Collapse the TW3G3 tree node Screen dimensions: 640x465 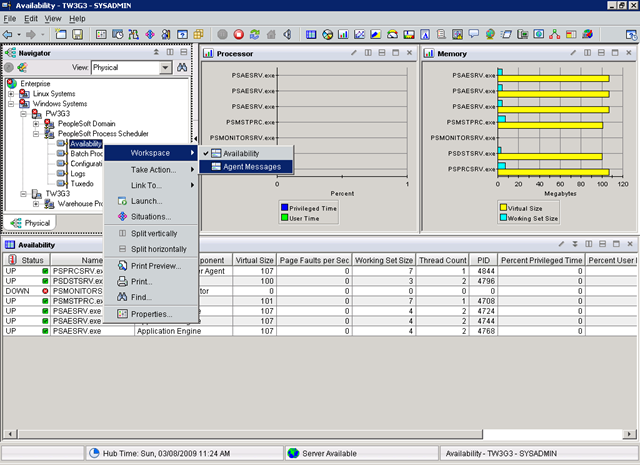tap(24, 194)
